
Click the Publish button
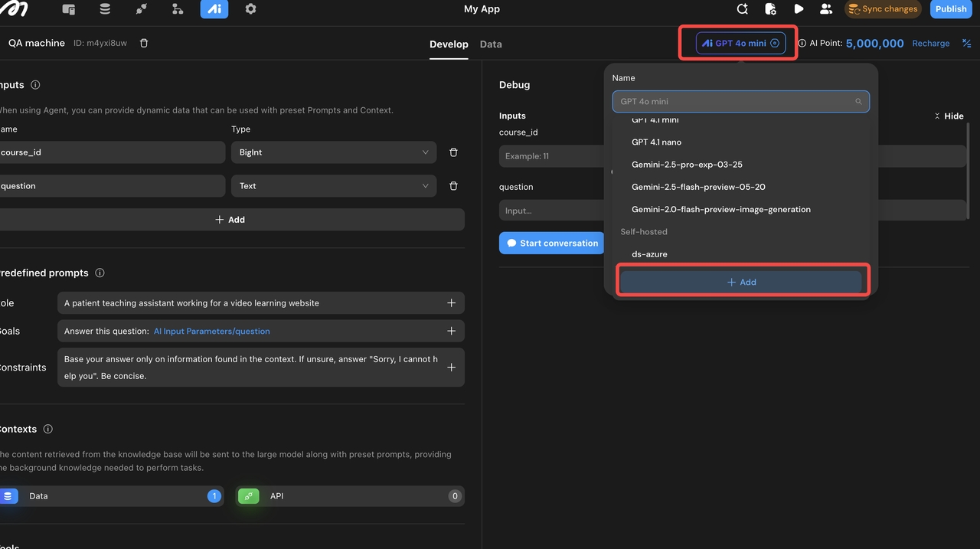[x=951, y=9]
